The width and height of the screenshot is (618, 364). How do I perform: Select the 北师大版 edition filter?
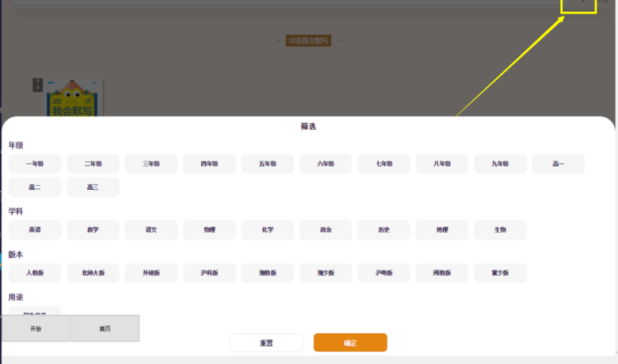(93, 273)
